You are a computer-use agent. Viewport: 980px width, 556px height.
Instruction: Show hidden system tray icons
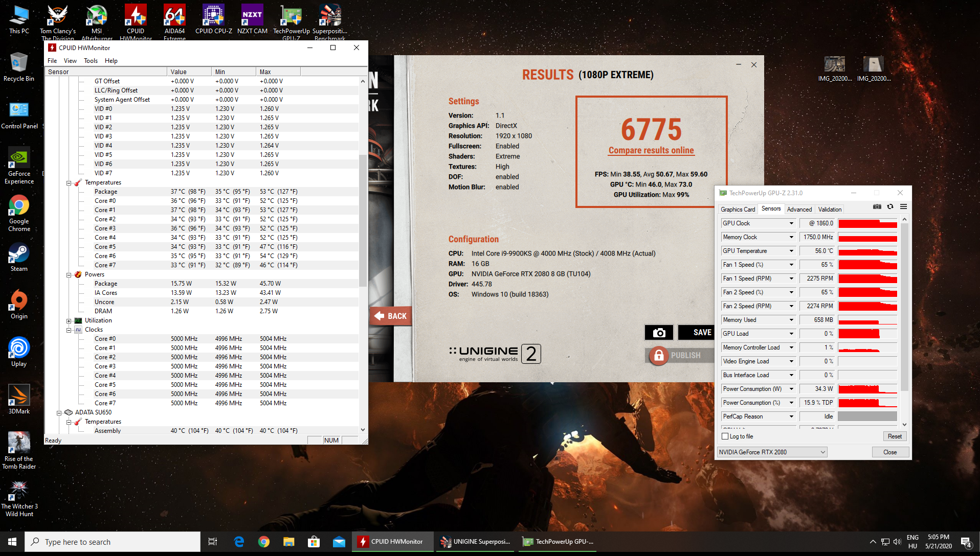pyautogui.click(x=873, y=542)
